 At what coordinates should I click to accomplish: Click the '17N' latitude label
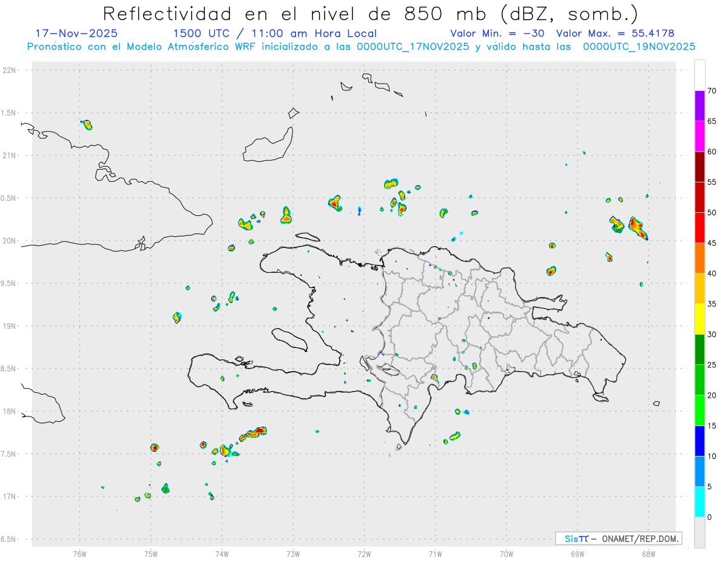point(10,497)
